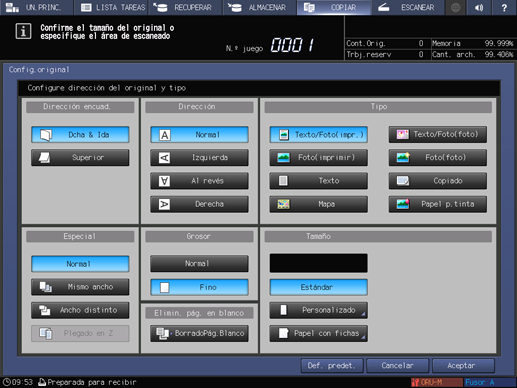Click the rotated A icon for Izquierda
The image size is (517, 388).
pyautogui.click(x=164, y=158)
